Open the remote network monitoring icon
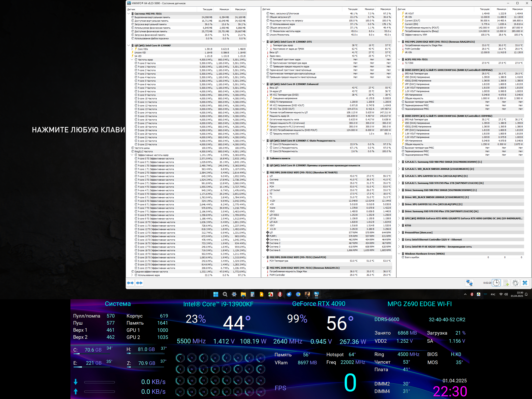Viewport: 532px width, 399px height. click(469, 283)
